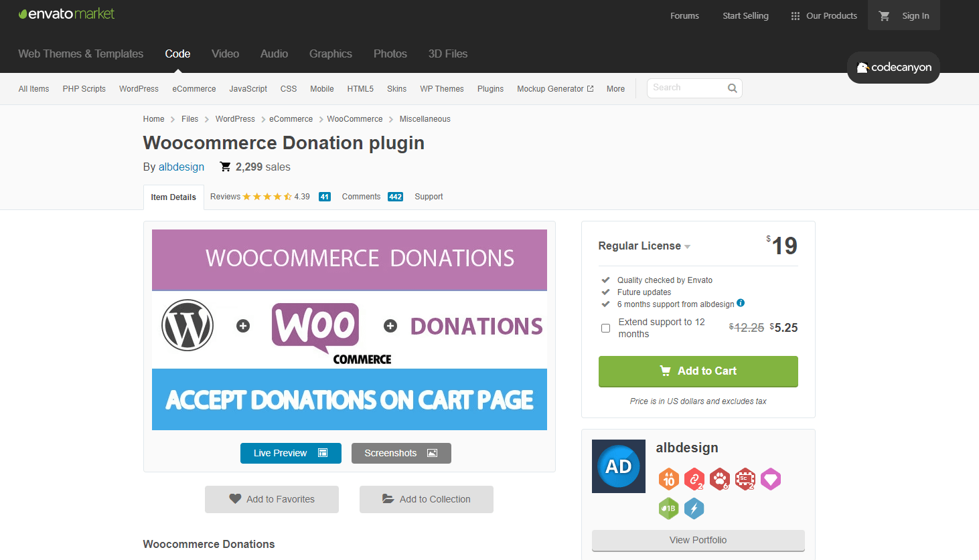This screenshot has width=979, height=560.
Task: Click the Envato Market logo
Action: [x=66, y=14]
